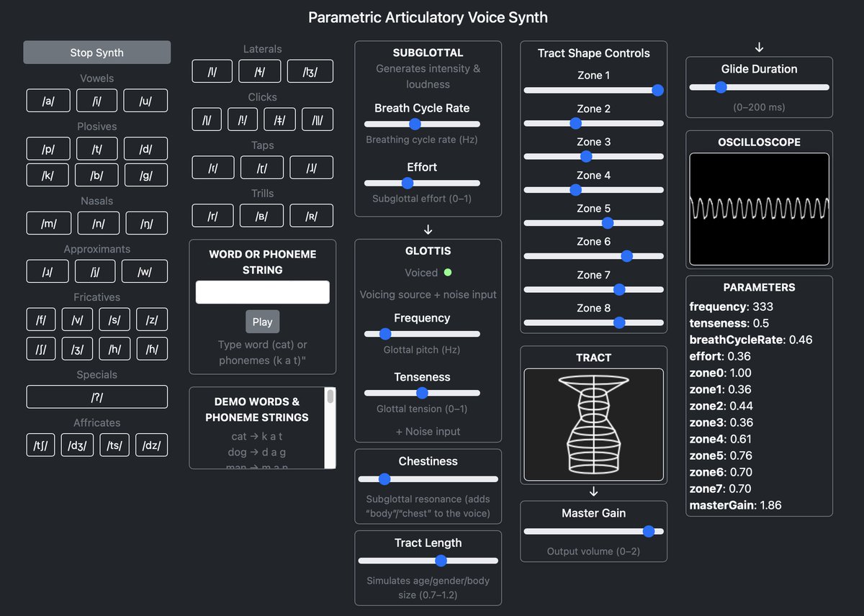The height and width of the screenshot is (616, 864).
Task: Select the /d/ plosive button
Action: [x=145, y=149]
